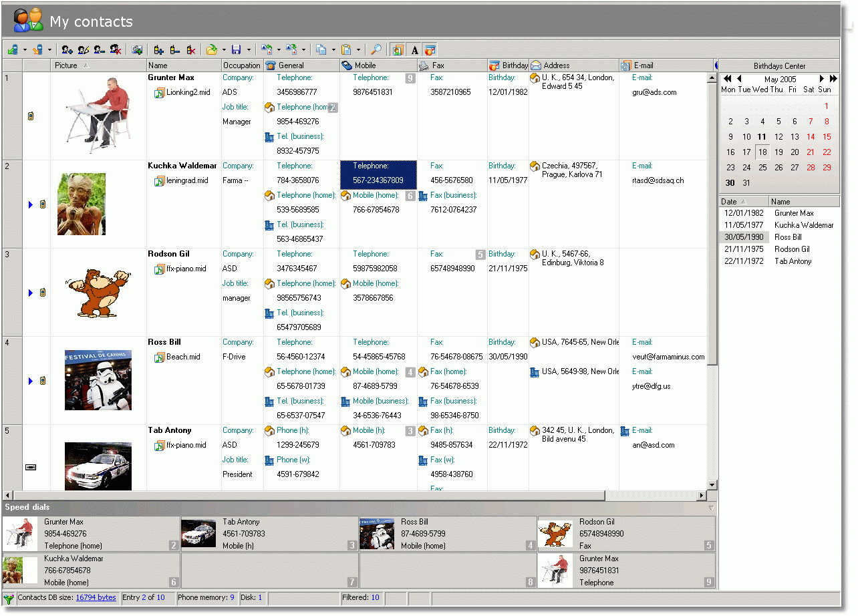
Task: Click the add phone number plus icon
Action: click(158, 49)
